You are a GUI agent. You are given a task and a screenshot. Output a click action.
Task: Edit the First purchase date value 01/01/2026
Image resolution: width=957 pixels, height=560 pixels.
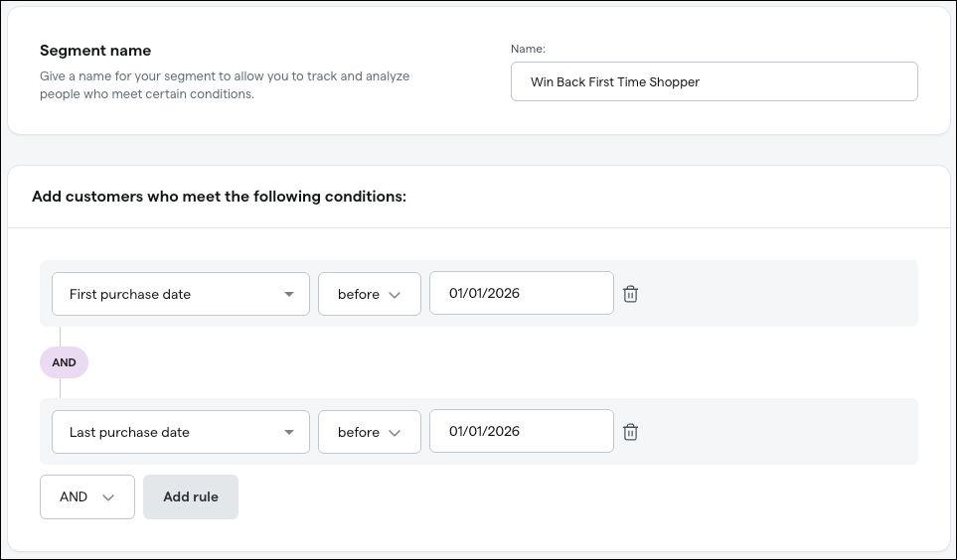[x=521, y=294]
